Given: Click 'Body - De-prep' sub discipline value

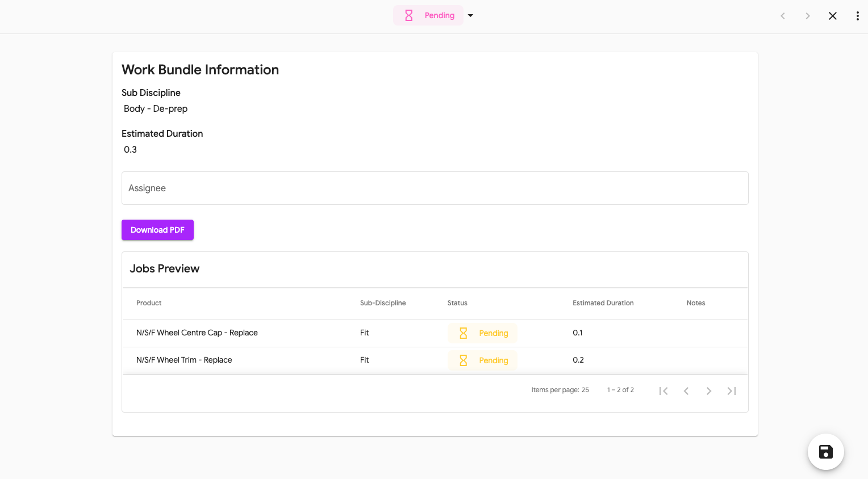Looking at the screenshot, I should coord(156,108).
